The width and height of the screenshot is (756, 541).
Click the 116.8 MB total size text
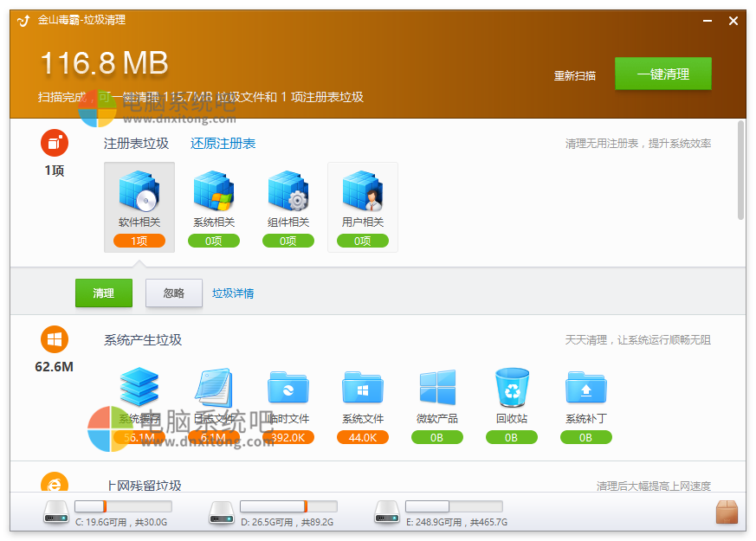click(x=104, y=63)
